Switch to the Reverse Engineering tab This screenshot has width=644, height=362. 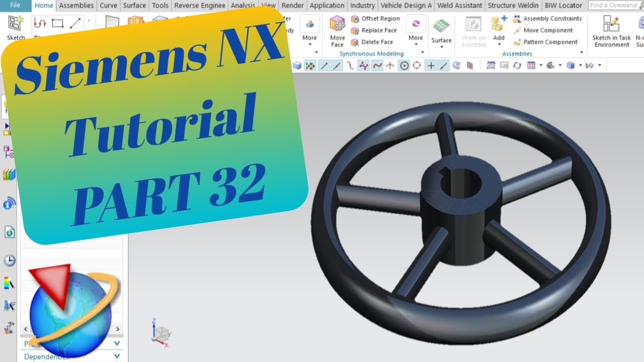(x=200, y=6)
